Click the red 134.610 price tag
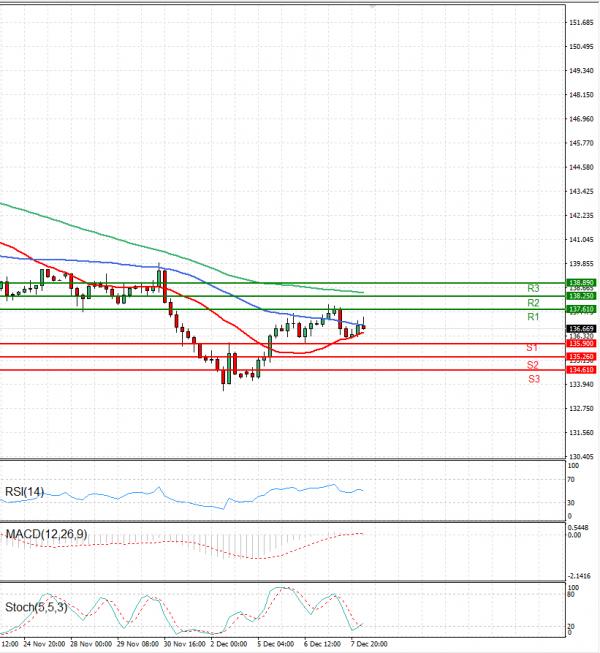 tap(581, 370)
